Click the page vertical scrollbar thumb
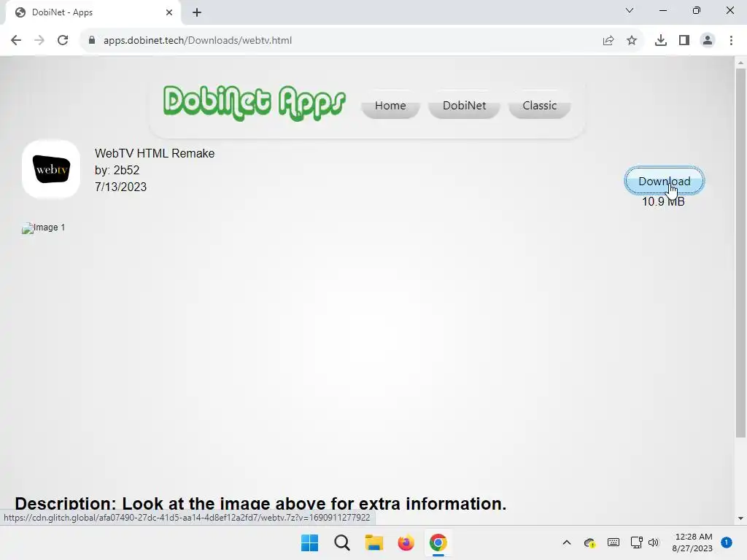The height and width of the screenshot is (560, 747). [740, 252]
